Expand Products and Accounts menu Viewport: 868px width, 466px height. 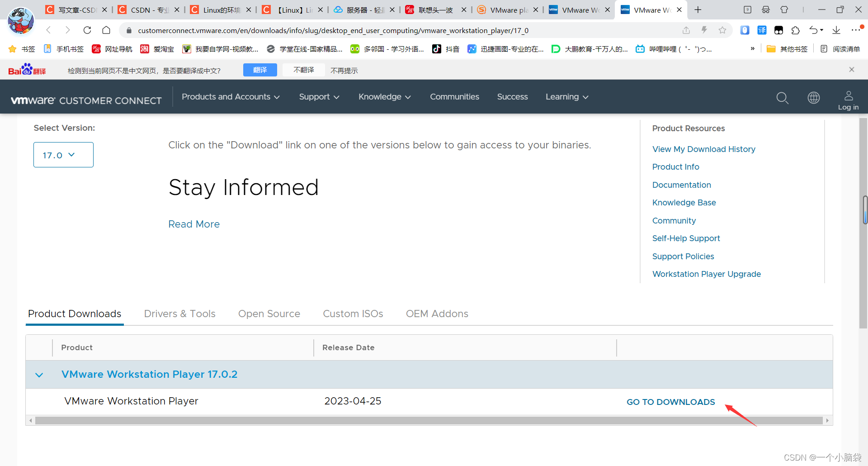(231, 97)
